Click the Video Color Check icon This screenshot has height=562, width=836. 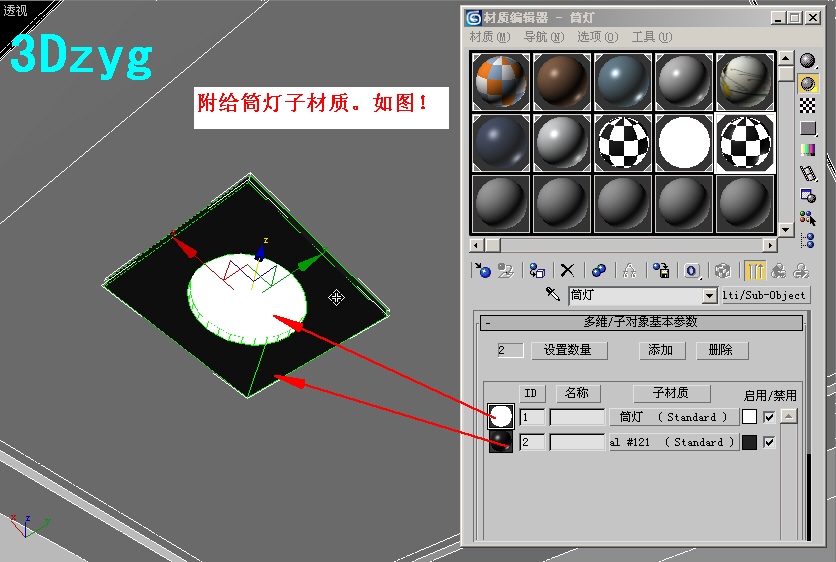click(808, 150)
